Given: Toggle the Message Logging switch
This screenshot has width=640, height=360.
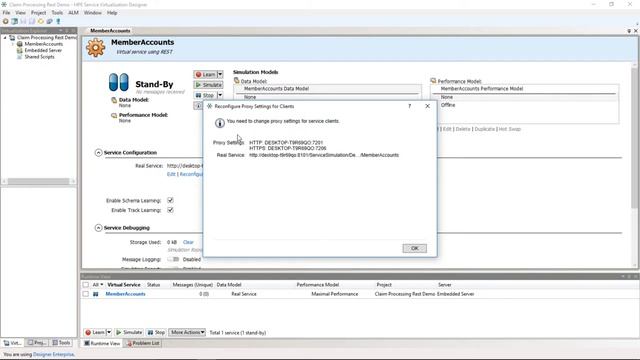Looking at the screenshot, I should [173, 259].
